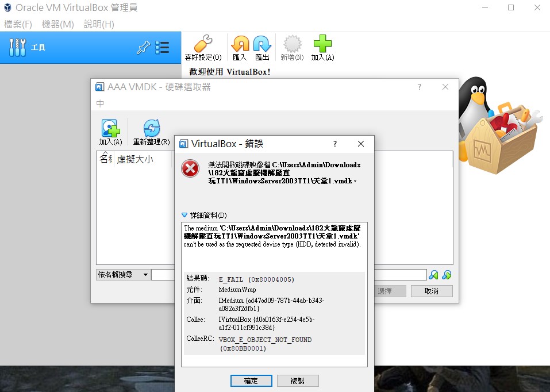
Task: Click the VBOX_E_OBJECT_NOT_FOUND CalleeRC text
Action: [x=265, y=344]
